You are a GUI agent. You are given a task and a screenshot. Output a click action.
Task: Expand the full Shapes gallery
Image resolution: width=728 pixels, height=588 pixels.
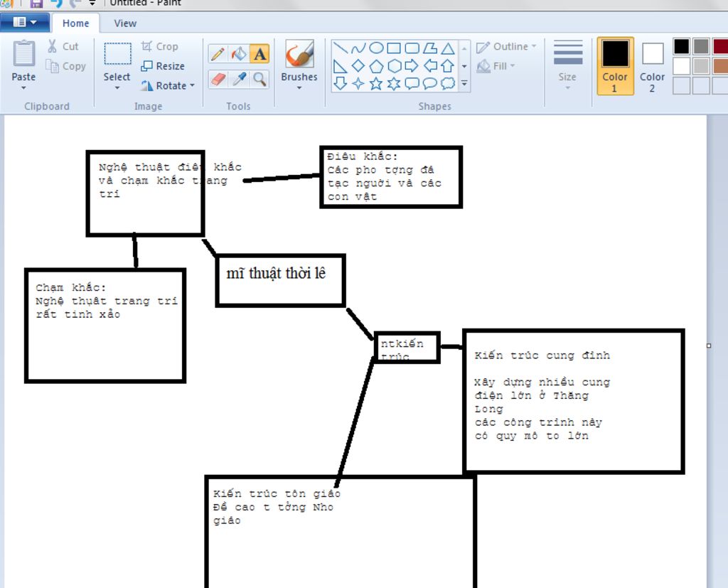[464, 84]
